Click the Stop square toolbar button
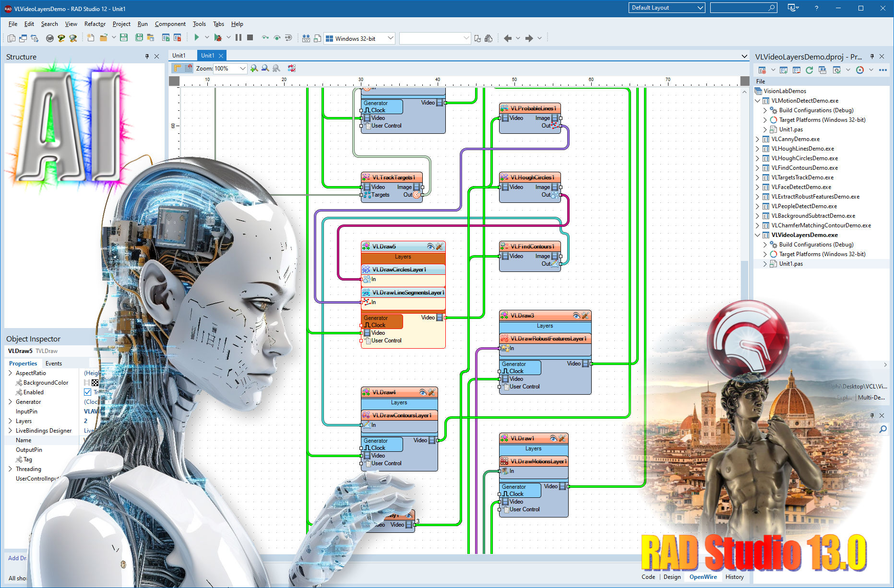The image size is (894, 588). point(250,37)
